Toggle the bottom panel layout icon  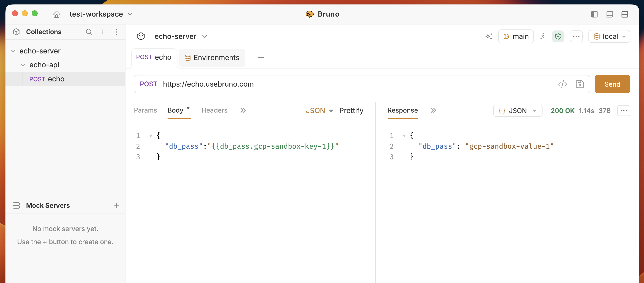(x=610, y=14)
